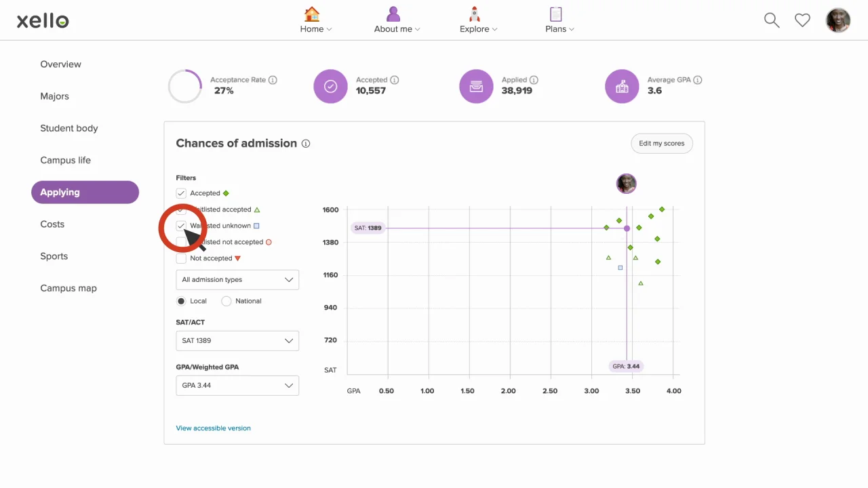This screenshot has width=868, height=488.
Task: Open View accessible version link
Action: point(213,428)
